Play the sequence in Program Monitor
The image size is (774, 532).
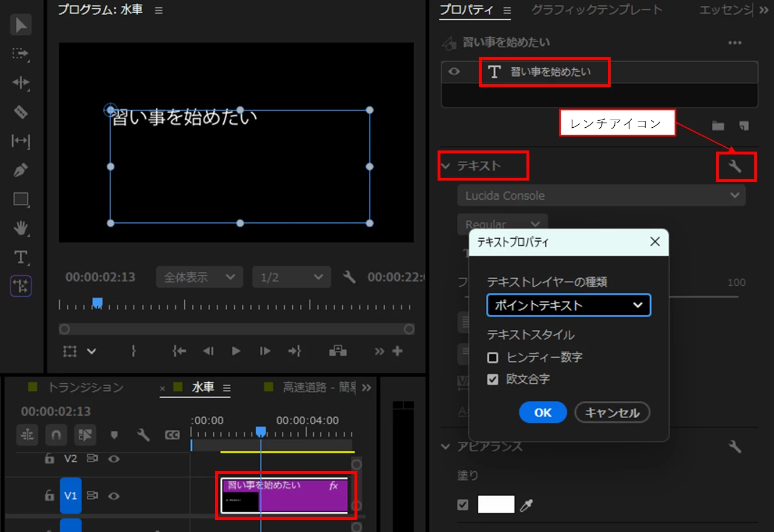click(236, 351)
